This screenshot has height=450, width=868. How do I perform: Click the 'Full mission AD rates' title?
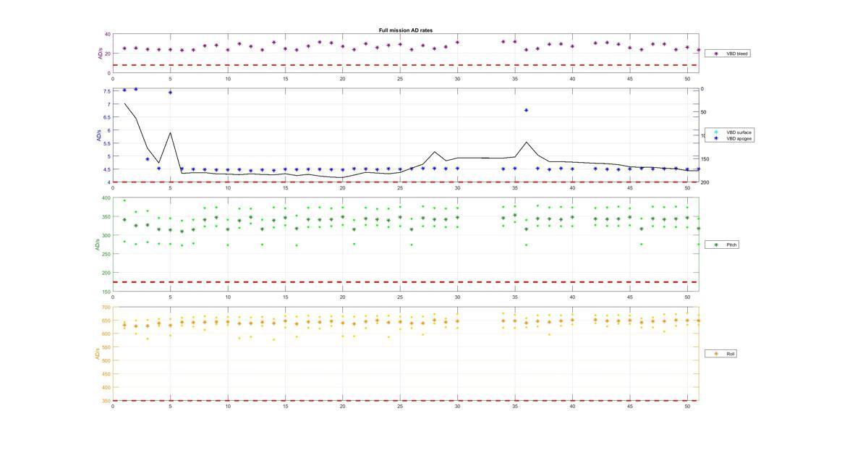pyautogui.click(x=406, y=30)
